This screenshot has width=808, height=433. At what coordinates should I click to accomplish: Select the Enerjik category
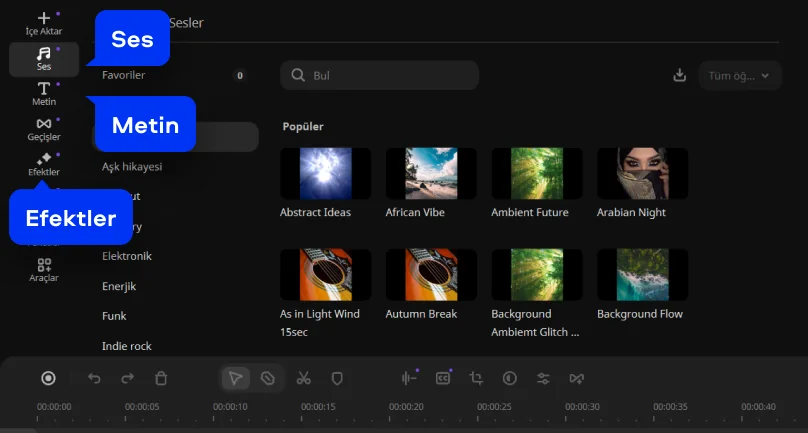[119, 286]
